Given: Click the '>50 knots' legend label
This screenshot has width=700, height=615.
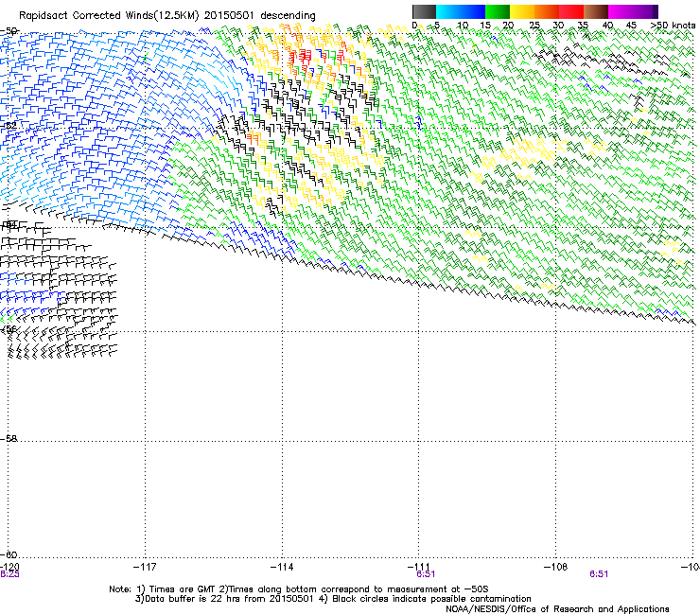Looking at the screenshot, I should tap(673, 26).
